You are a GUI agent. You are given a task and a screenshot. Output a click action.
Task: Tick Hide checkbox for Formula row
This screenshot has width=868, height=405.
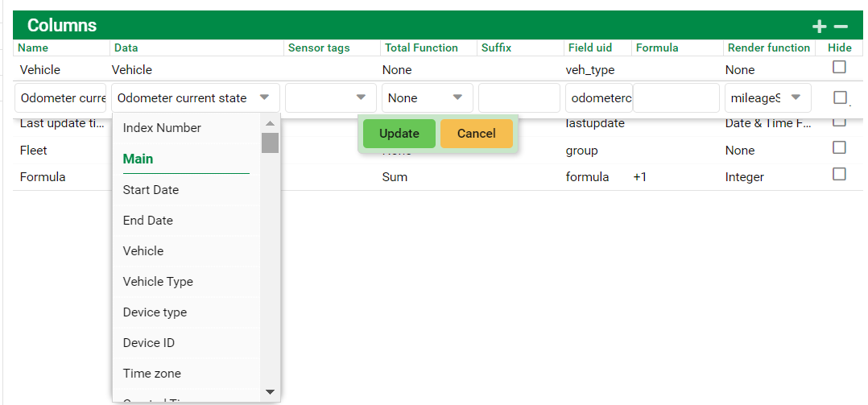click(839, 174)
